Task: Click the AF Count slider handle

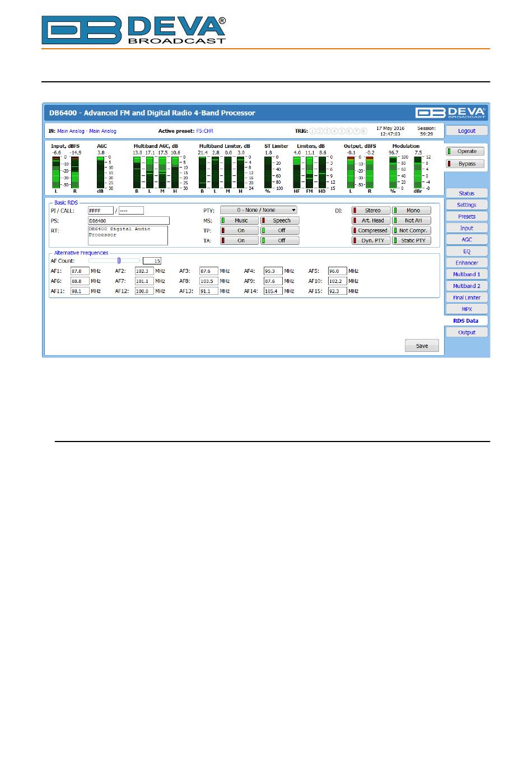Action: [119, 261]
